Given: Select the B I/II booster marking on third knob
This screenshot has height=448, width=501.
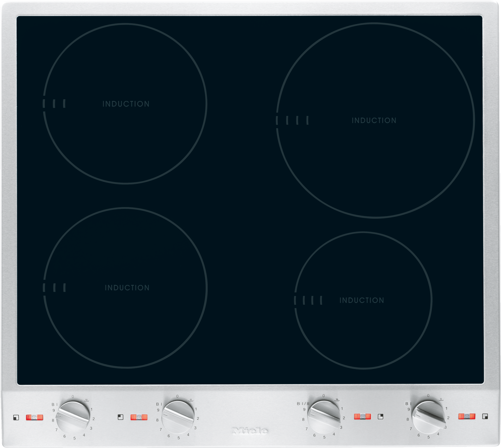Looking at the screenshot, I should pyautogui.click(x=303, y=404).
